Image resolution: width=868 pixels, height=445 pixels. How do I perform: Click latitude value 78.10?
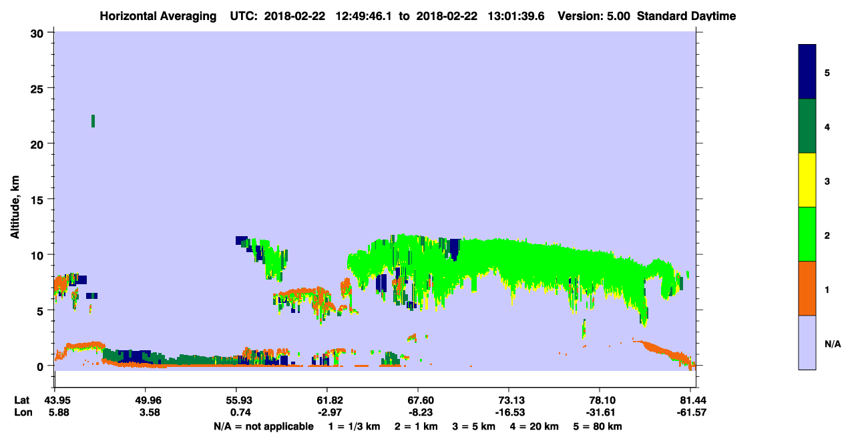point(600,400)
